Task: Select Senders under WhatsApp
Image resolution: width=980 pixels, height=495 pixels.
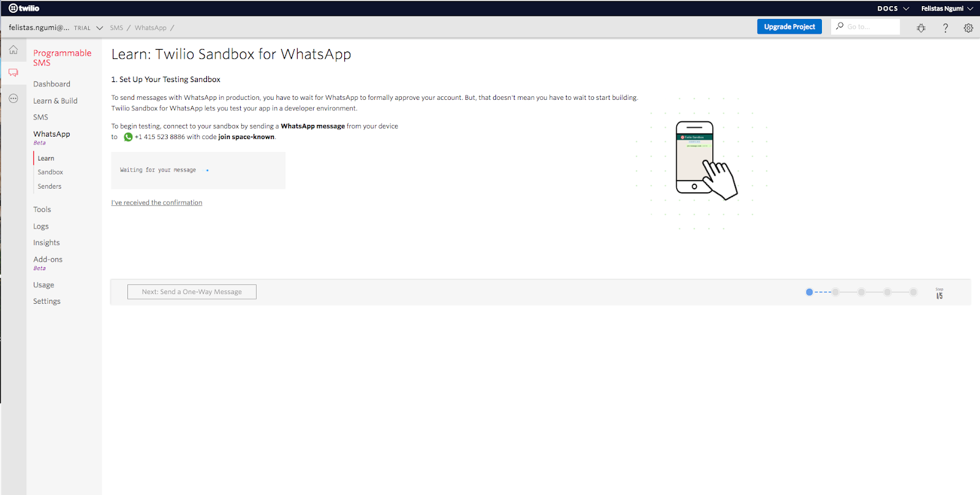Action: pos(50,186)
